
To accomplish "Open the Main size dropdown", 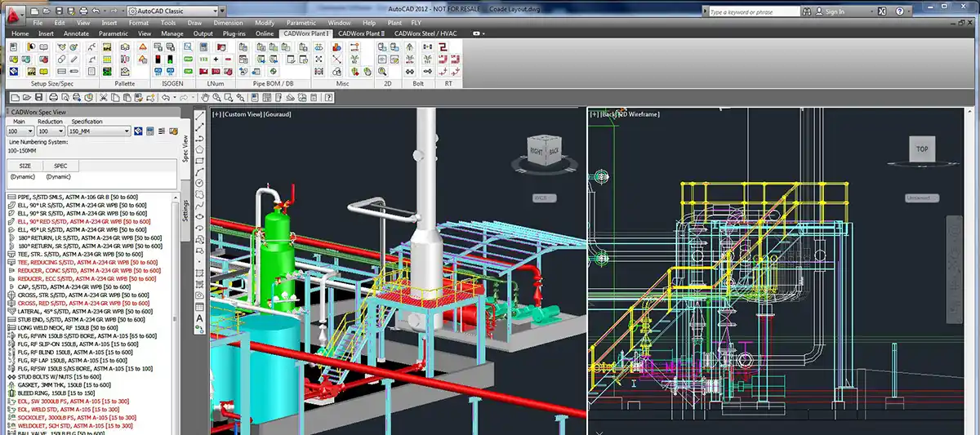I will 29,131.
